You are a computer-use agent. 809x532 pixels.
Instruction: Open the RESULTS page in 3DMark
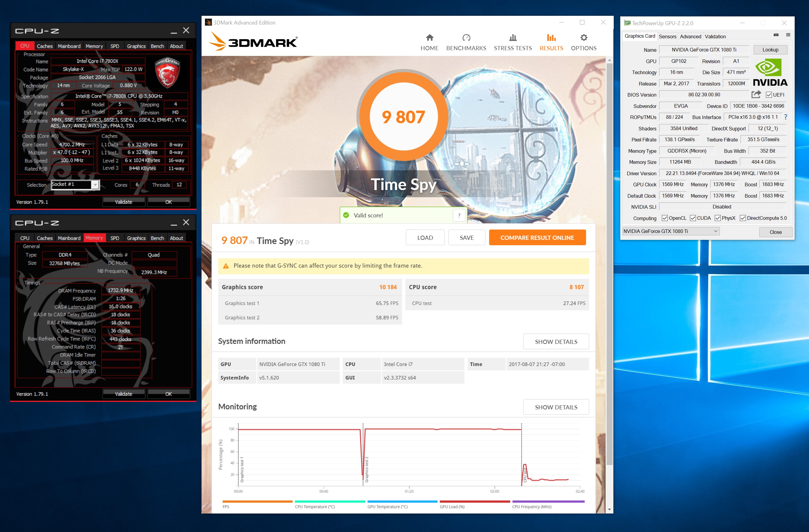click(x=551, y=42)
